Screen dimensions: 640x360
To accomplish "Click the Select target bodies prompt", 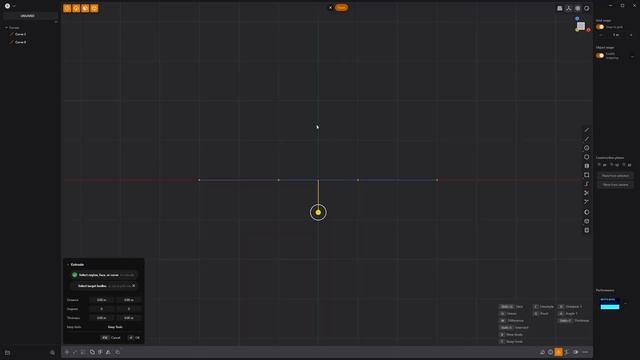I will (x=104, y=286).
